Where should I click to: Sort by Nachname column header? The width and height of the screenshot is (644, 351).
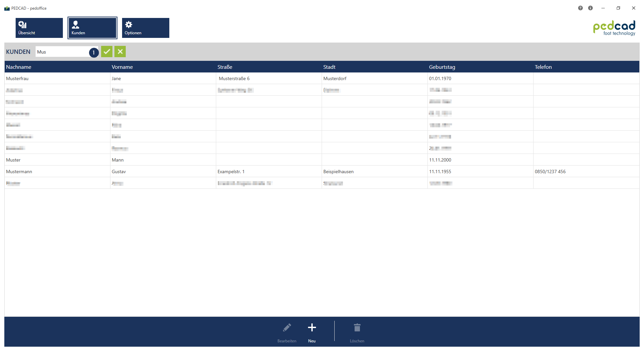coord(19,67)
